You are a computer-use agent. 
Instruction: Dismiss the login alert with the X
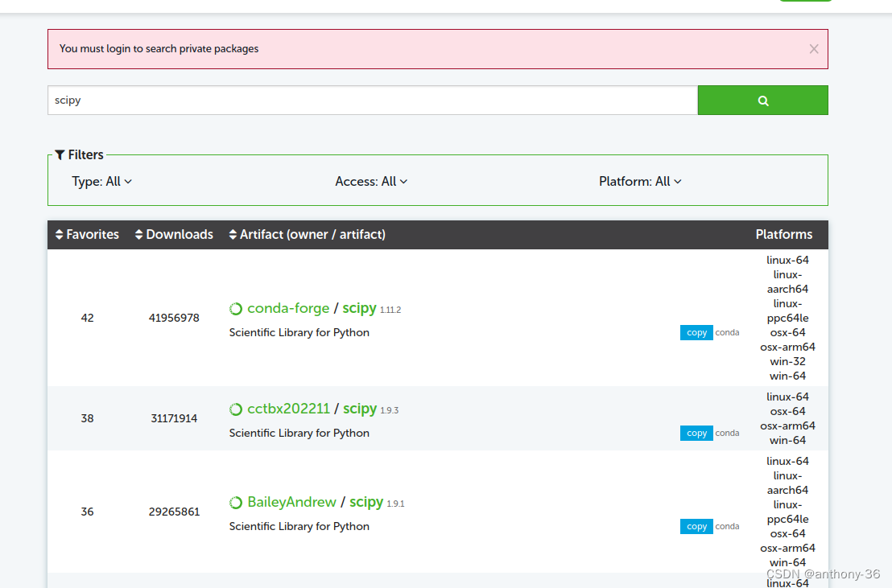813,49
